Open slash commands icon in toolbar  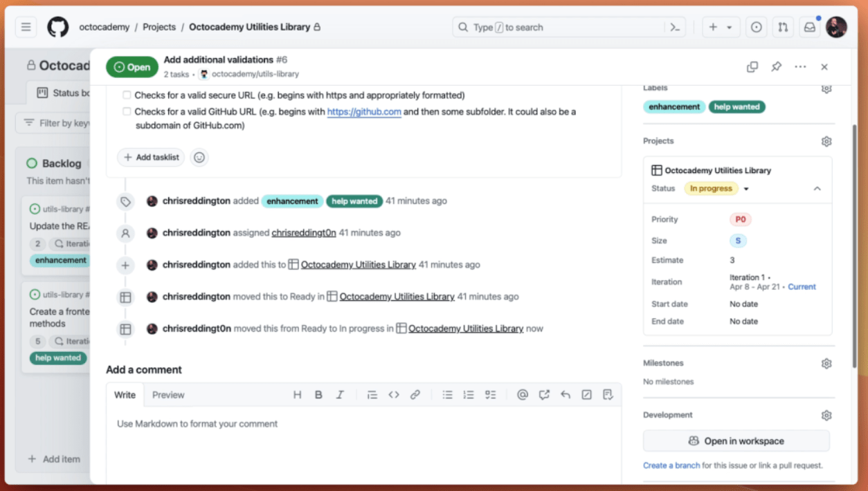[587, 395]
